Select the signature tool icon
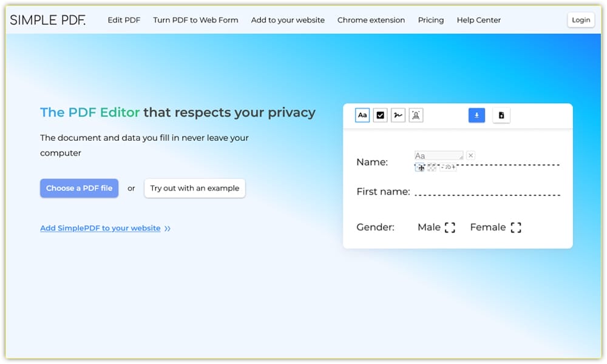 click(x=398, y=115)
